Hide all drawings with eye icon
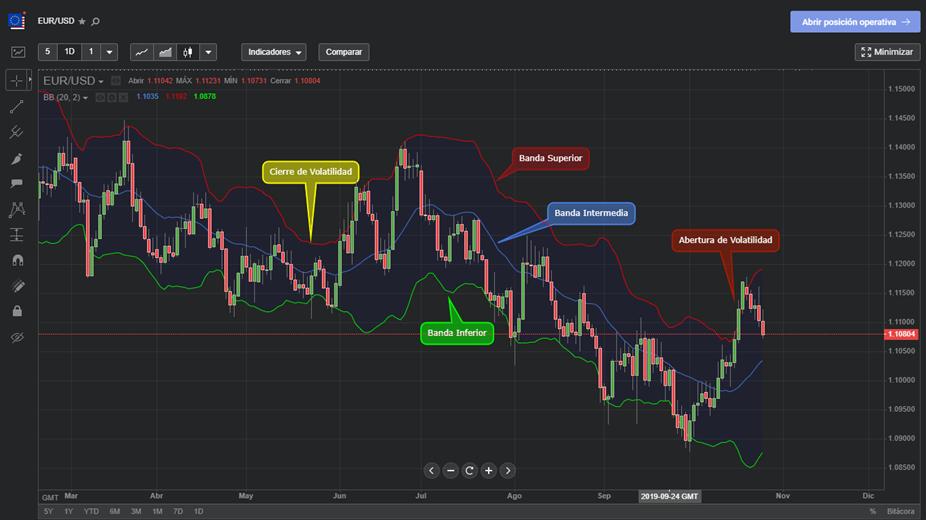Screen dimensions: 926x520 [17, 338]
